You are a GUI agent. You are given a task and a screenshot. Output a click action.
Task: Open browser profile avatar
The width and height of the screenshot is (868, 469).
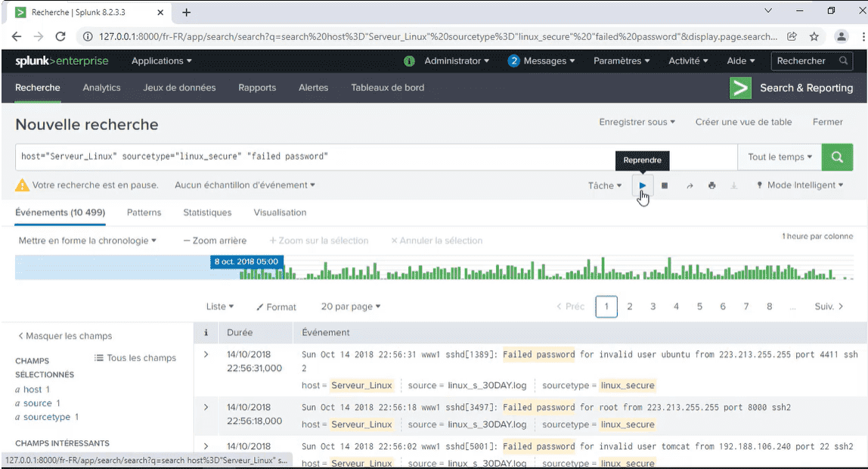842,36
